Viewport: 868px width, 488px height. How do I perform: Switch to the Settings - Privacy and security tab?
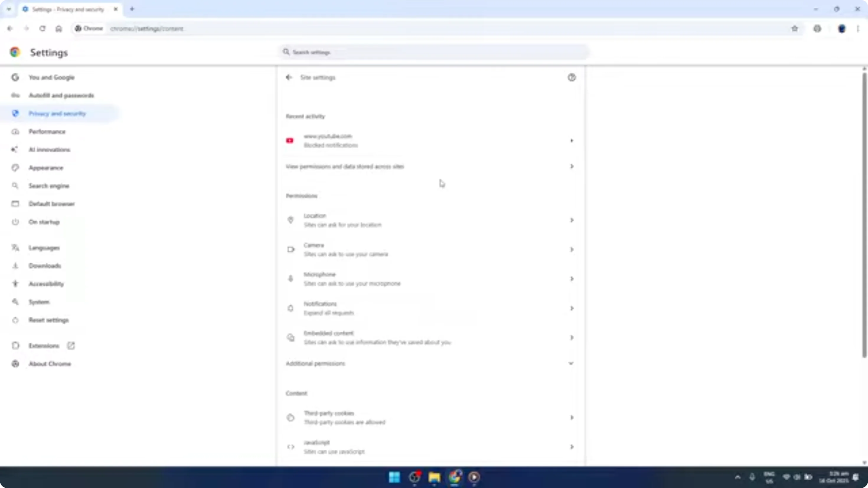point(67,9)
